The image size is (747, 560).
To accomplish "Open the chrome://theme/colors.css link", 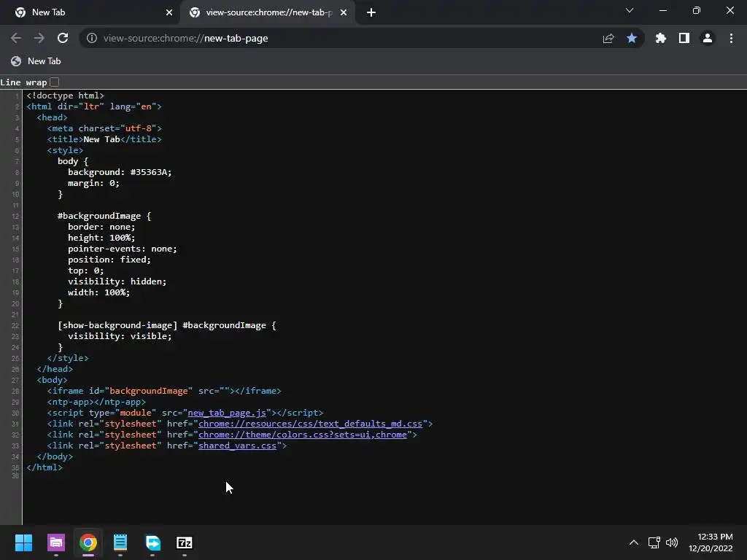I will tap(303, 435).
